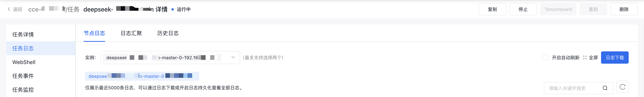Enable the 开启自动刷新 checkbox
The height and width of the screenshot is (97, 644).
click(546, 58)
